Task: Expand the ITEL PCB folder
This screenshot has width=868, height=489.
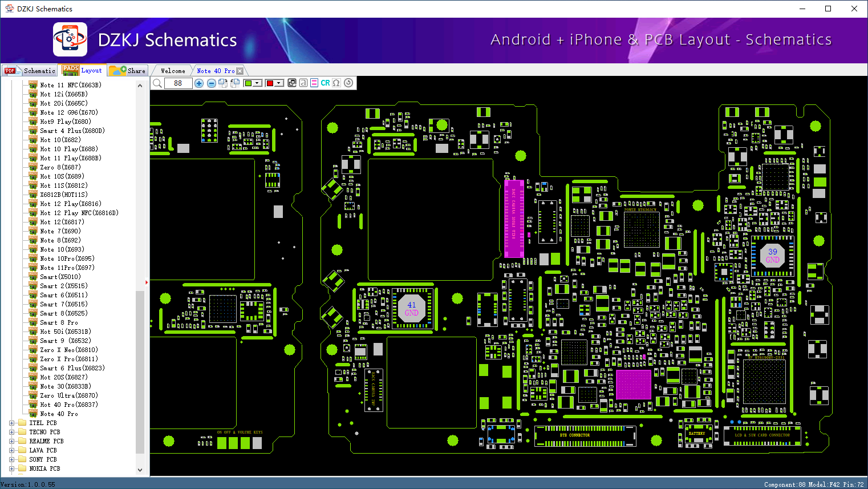Action: pos(12,423)
